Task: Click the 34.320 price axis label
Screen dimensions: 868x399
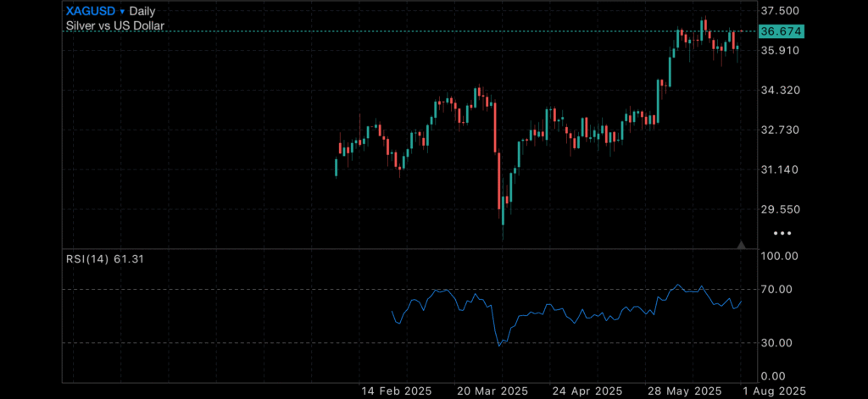Action: tap(780, 90)
